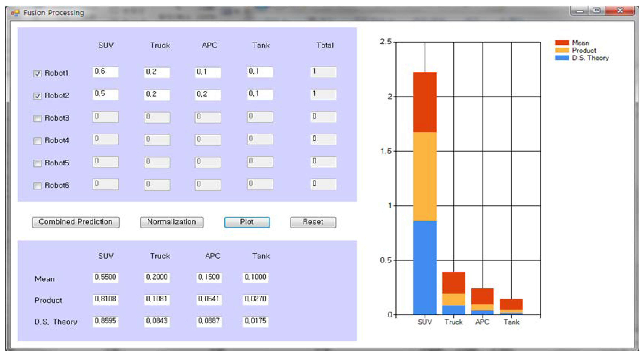Uncheck the Robot2 checkbox
This screenshot has width=644, height=357.
click(x=38, y=96)
